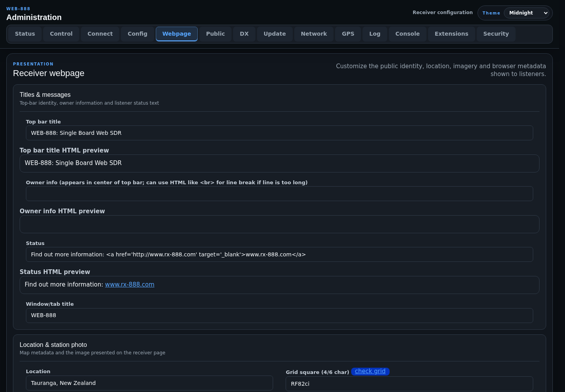Open the Security tab
This screenshot has height=392, width=565.
[496, 34]
